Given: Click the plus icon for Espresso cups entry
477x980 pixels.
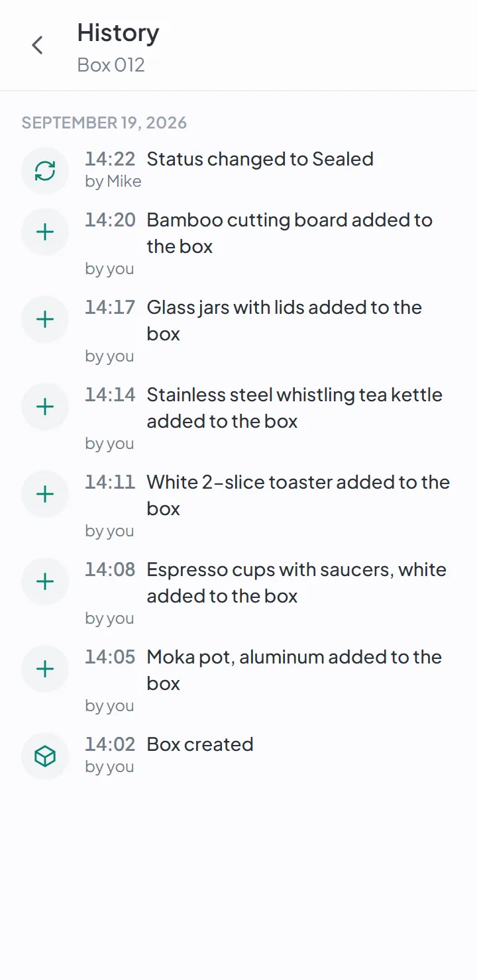Looking at the screenshot, I should (x=45, y=581).
